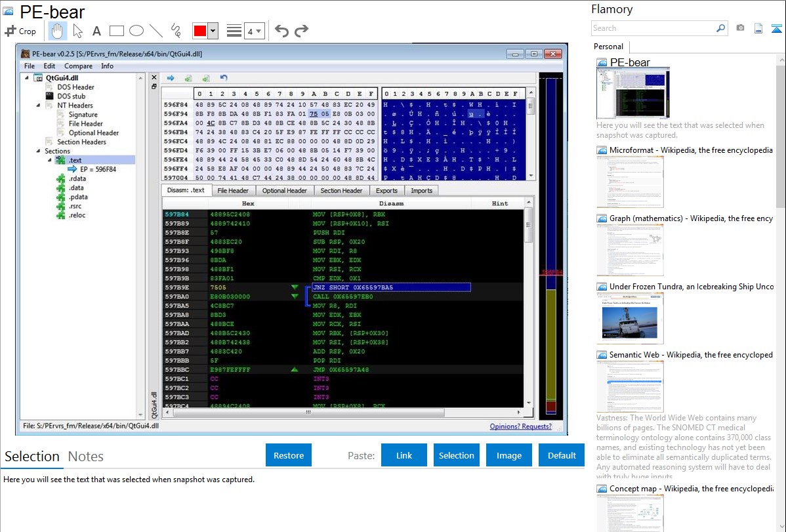786x532 pixels.
Task: Select the .pdata section
Action: tap(78, 197)
